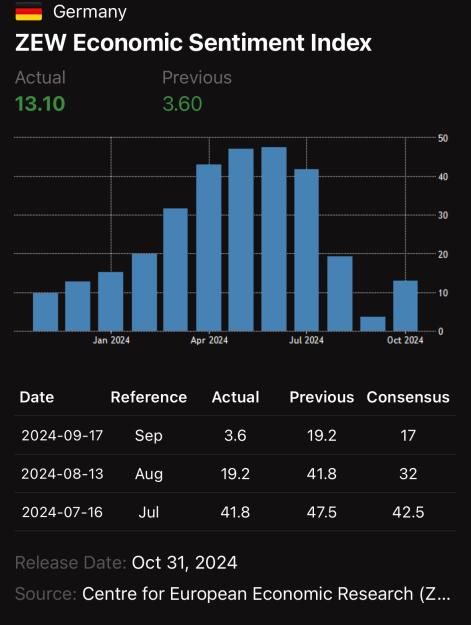Tap the 'Oct 2024' axis label

click(x=405, y=340)
